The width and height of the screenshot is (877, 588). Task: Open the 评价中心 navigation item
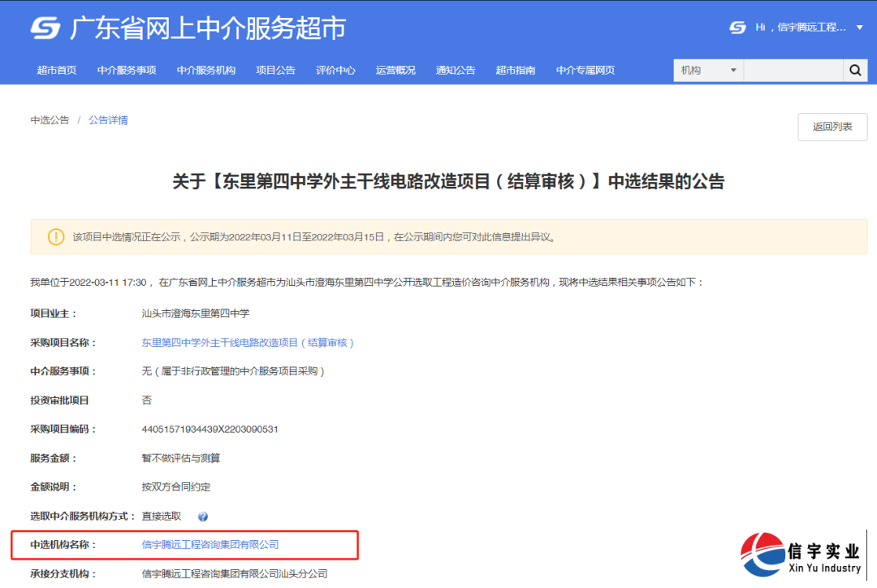335,71
